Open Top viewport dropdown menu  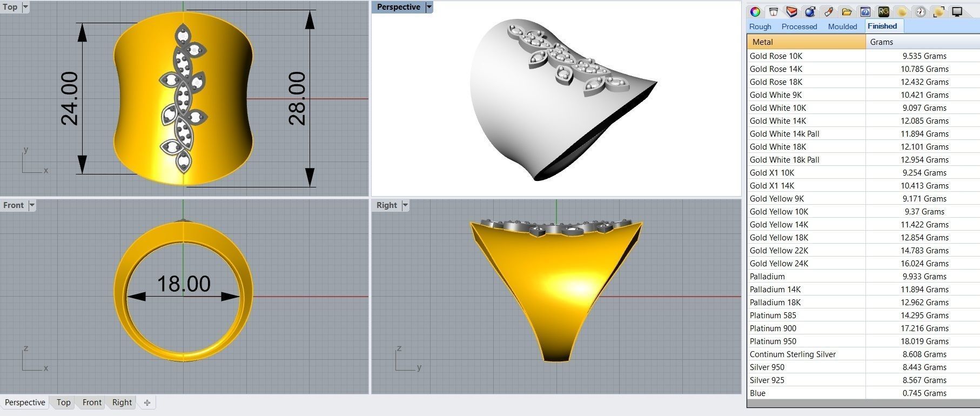[25, 7]
